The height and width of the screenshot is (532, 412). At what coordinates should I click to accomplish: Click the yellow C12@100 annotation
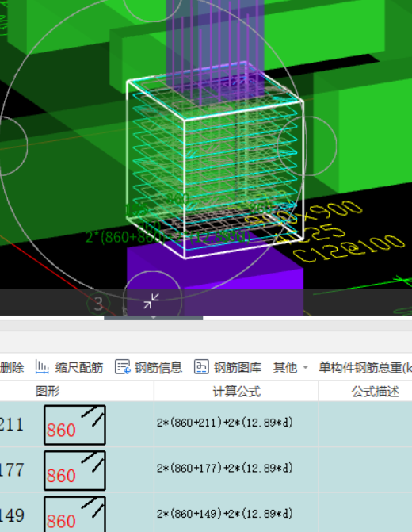[349, 249]
